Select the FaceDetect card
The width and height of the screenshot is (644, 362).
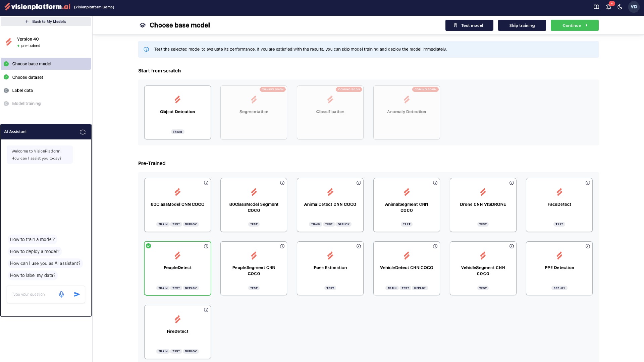(x=559, y=205)
